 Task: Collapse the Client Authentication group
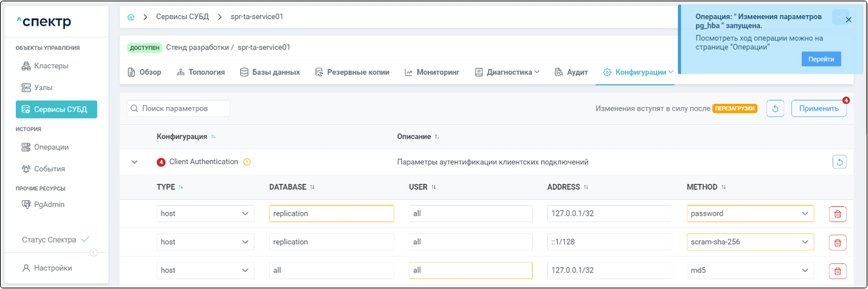[x=134, y=162]
